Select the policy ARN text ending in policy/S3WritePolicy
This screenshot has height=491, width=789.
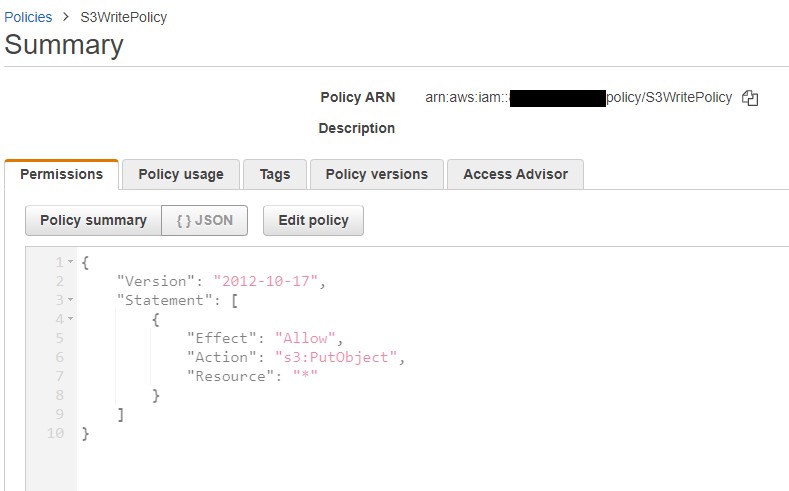tap(579, 98)
